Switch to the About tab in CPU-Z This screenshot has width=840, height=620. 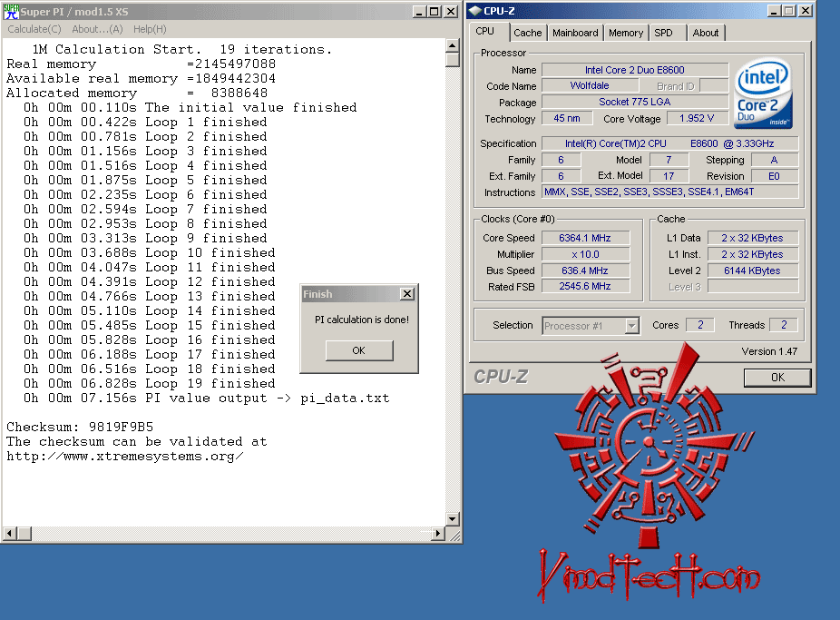(706, 33)
